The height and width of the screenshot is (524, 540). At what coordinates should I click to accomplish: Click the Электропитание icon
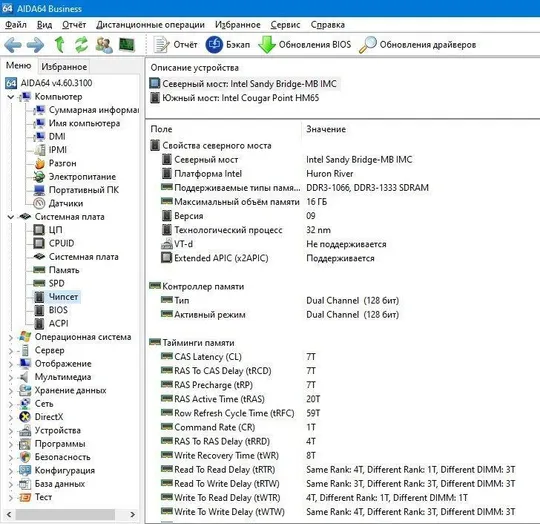[39, 177]
